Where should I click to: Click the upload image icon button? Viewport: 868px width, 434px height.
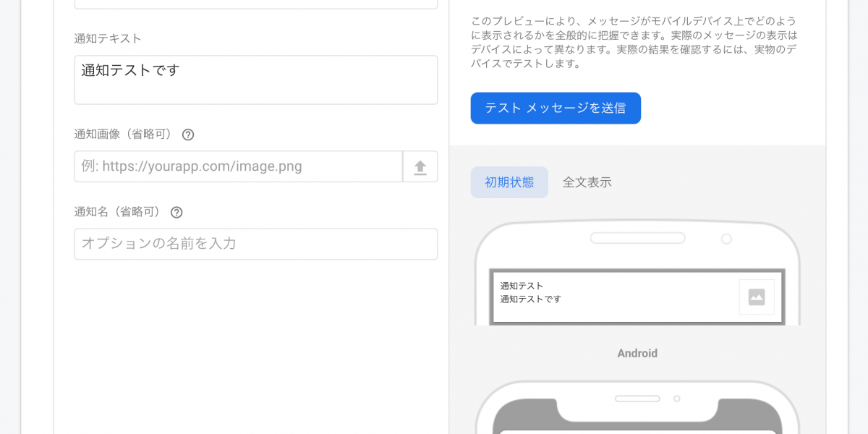pyautogui.click(x=420, y=167)
